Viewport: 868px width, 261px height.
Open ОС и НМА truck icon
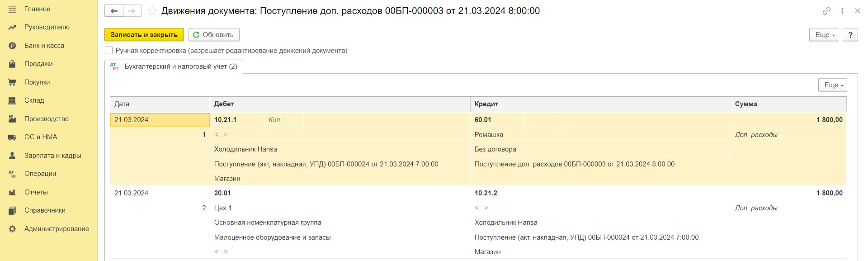coord(12,137)
